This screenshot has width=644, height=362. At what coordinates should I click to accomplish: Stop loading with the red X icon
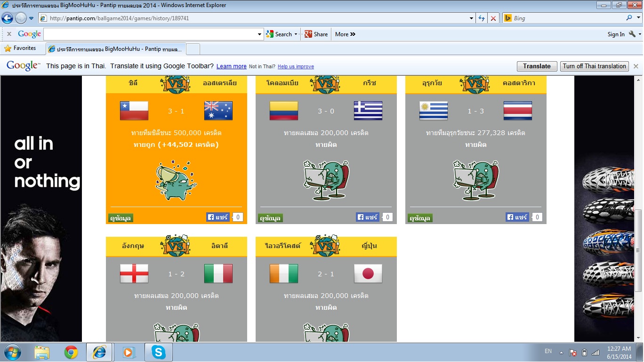[493, 18]
